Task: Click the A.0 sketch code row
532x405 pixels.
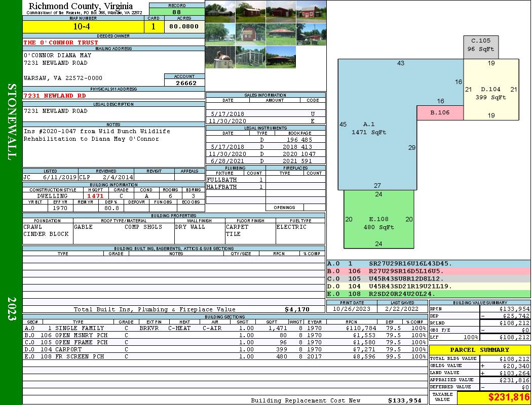Action: [x=429, y=264]
